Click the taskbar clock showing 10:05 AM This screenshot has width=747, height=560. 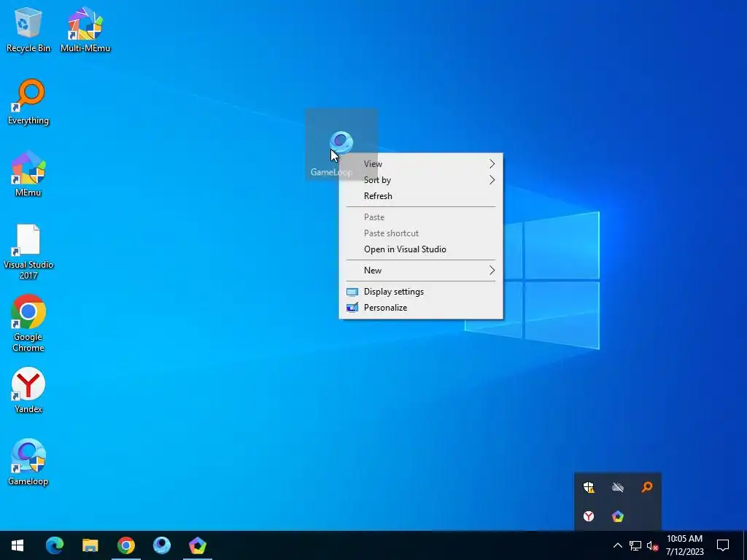coord(684,545)
